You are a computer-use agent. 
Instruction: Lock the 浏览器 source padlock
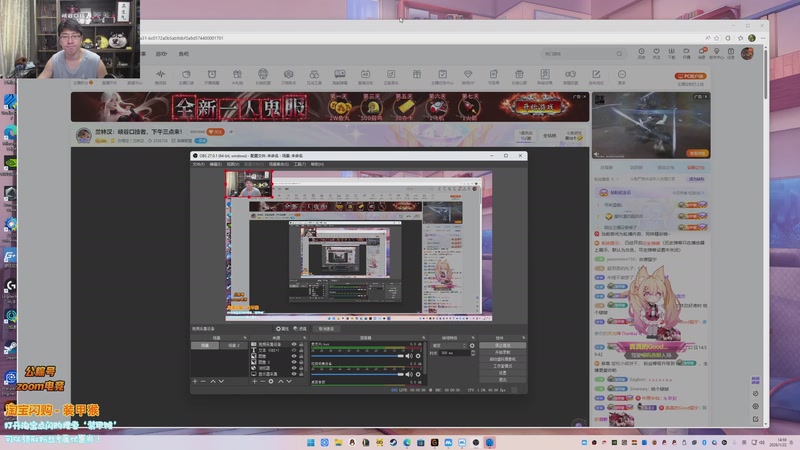click(301, 368)
